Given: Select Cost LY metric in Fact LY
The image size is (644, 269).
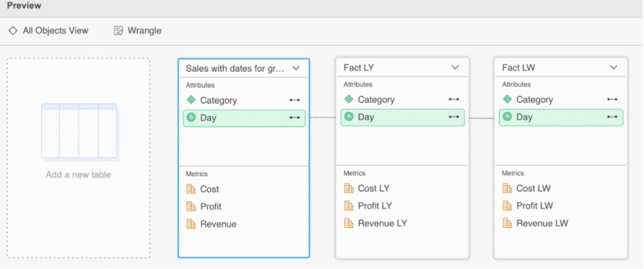Looking at the screenshot, I should pos(373,189).
